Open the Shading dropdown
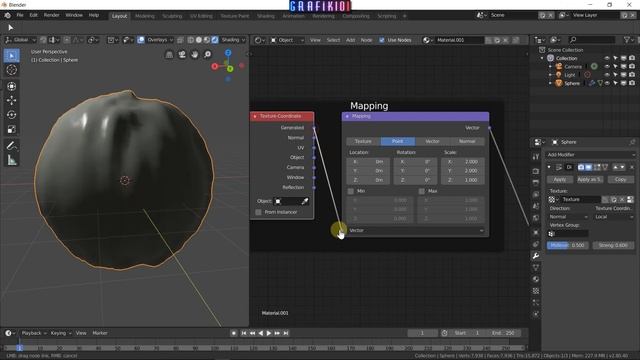 (233, 40)
